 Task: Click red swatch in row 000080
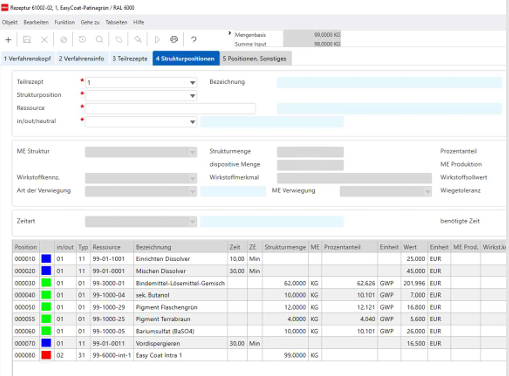point(46,355)
